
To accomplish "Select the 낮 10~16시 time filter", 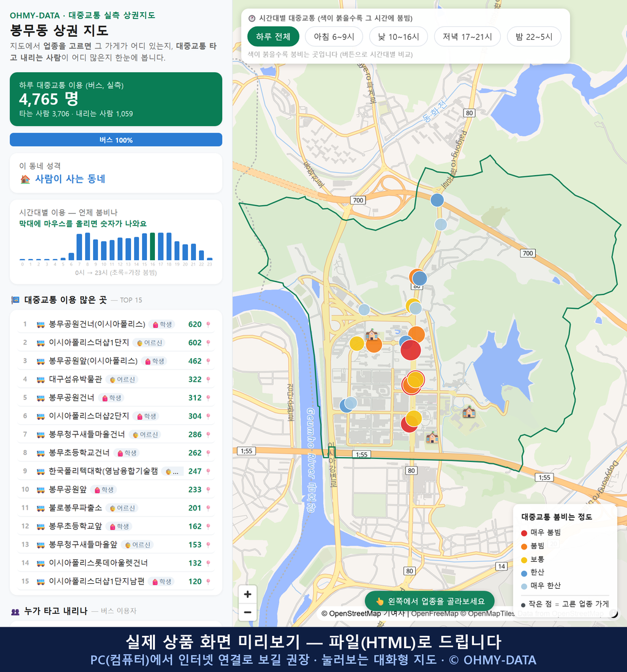I will (399, 37).
